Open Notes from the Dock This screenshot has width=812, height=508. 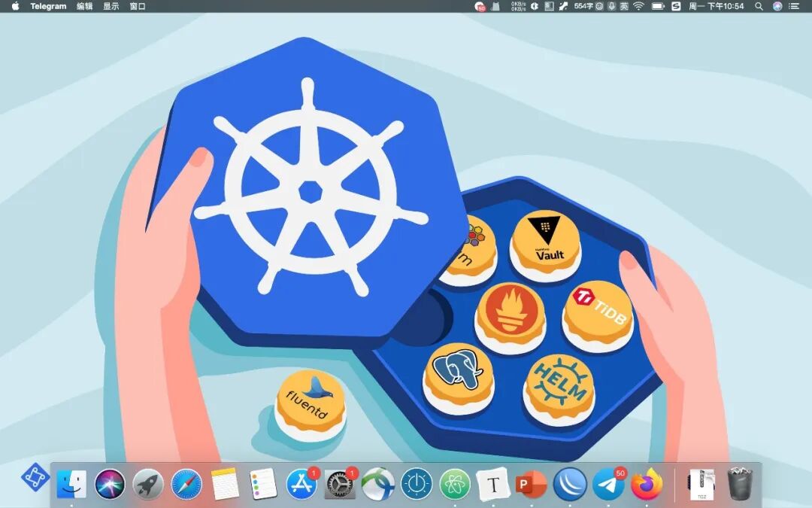pyautogui.click(x=225, y=484)
